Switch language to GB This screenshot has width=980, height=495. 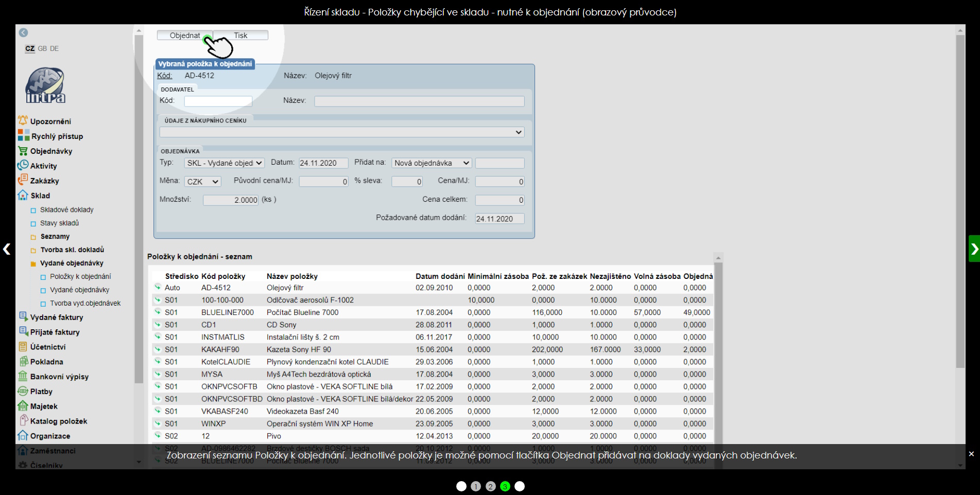(x=42, y=48)
